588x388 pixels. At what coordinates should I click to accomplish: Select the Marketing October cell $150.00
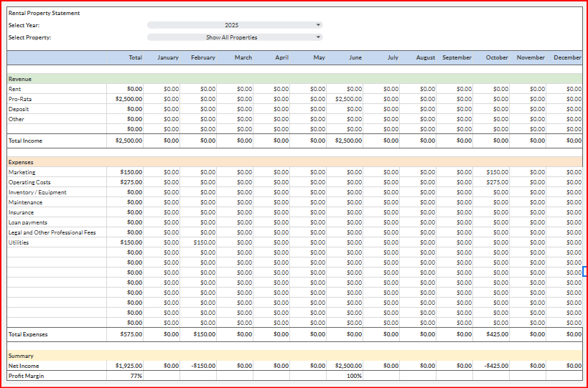[x=491, y=172]
